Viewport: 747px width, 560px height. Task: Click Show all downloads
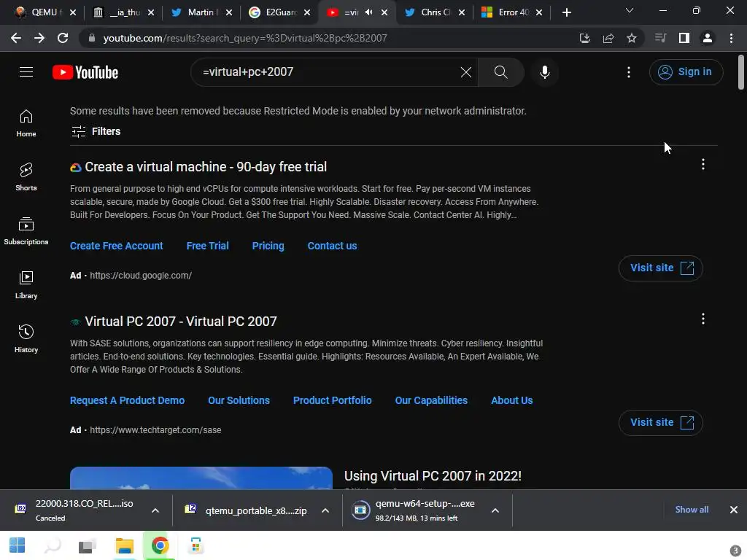coord(692,510)
